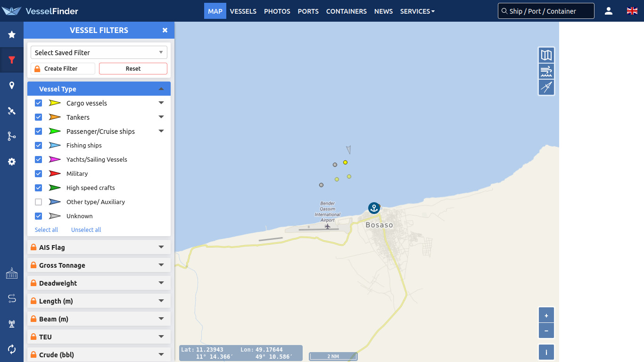Expand Tankers subtypes arrow
The width and height of the screenshot is (644, 362).
click(161, 117)
